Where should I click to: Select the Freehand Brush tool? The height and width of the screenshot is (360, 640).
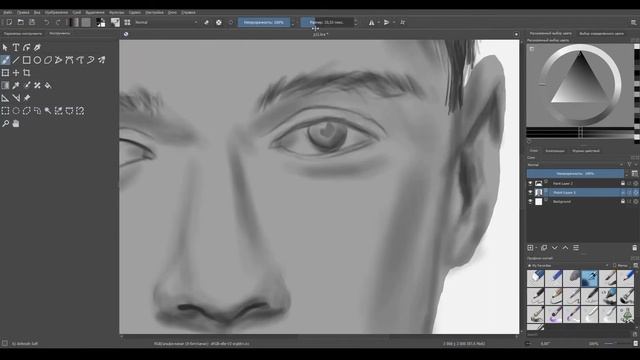pos(5,60)
